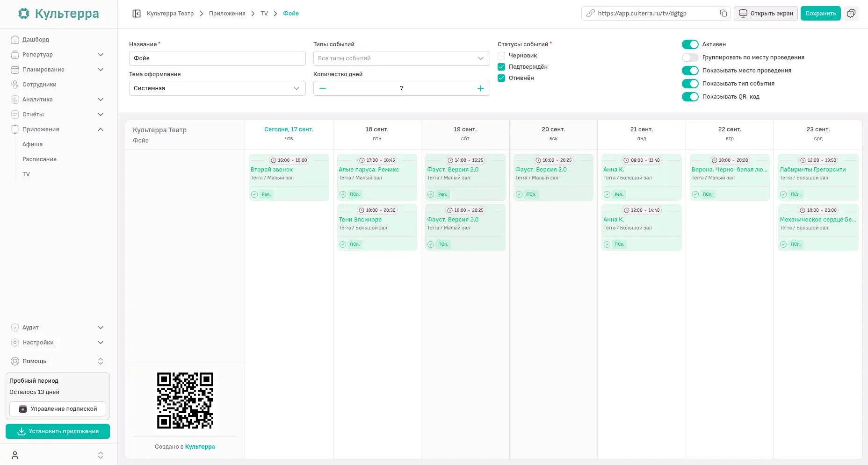Click the sidebar collapse icon near breadcrumbs
This screenshot has width=868, height=465.
tap(137, 14)
